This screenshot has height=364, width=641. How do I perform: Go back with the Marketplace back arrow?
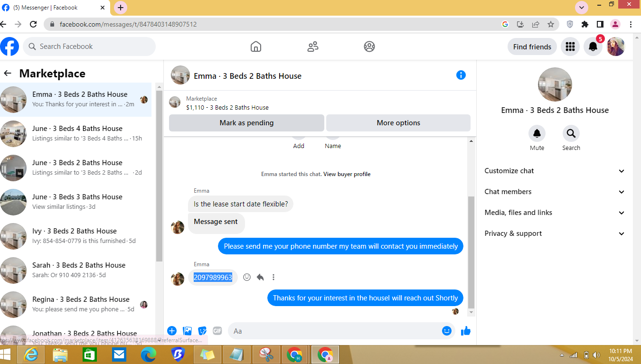8,74
